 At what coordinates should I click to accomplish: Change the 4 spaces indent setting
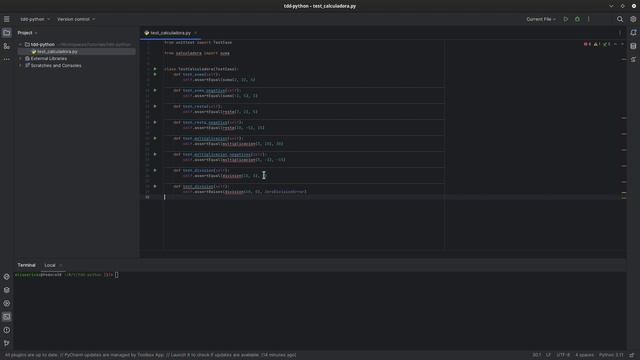[584, 355]
